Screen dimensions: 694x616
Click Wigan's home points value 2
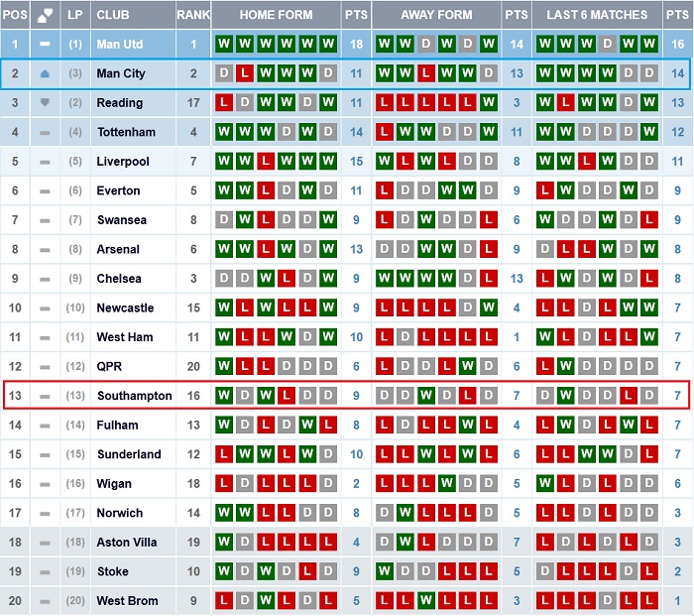356,484
